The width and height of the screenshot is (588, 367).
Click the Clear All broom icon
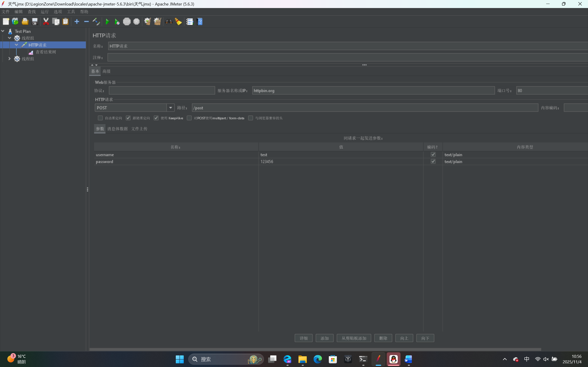157,22
